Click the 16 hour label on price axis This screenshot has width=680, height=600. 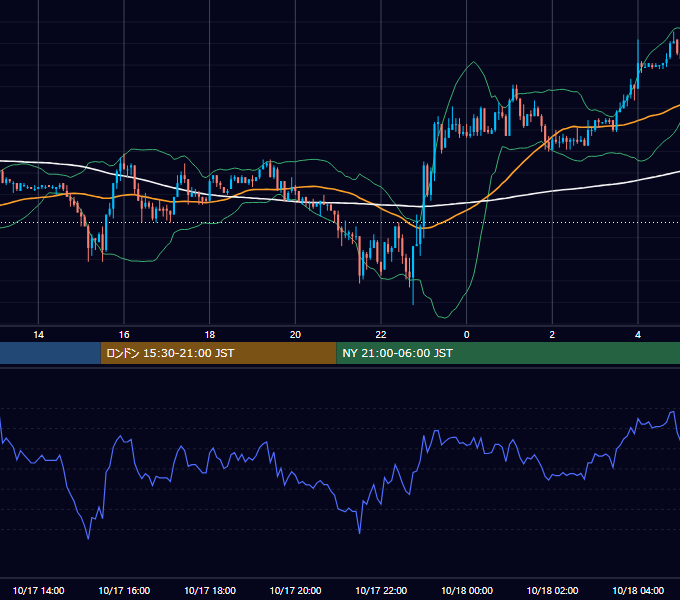pyautogui.click(x=124, y=335)
